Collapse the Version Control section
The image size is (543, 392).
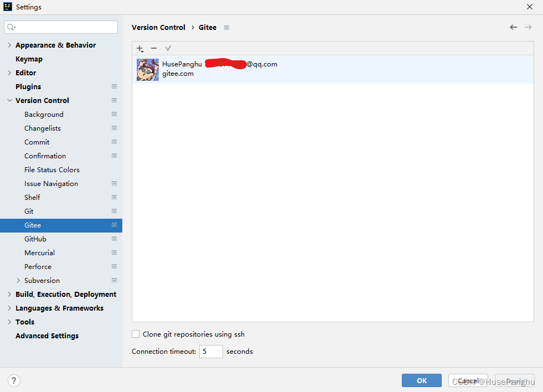[9, 100]
